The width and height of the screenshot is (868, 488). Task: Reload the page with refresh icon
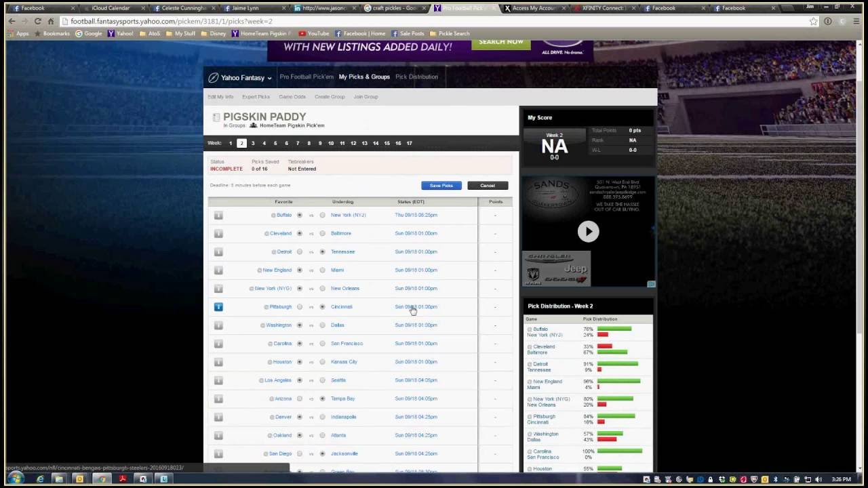tap(37, 21)
